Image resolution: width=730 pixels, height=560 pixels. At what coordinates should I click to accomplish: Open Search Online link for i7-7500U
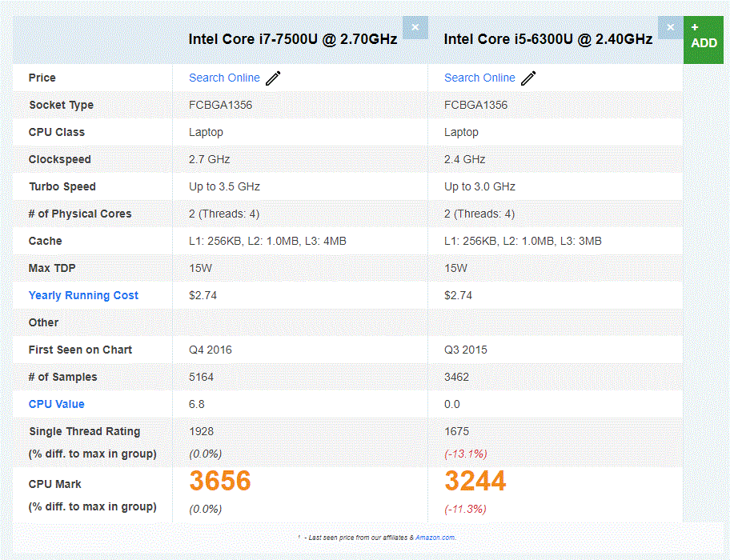pos(224,78)
